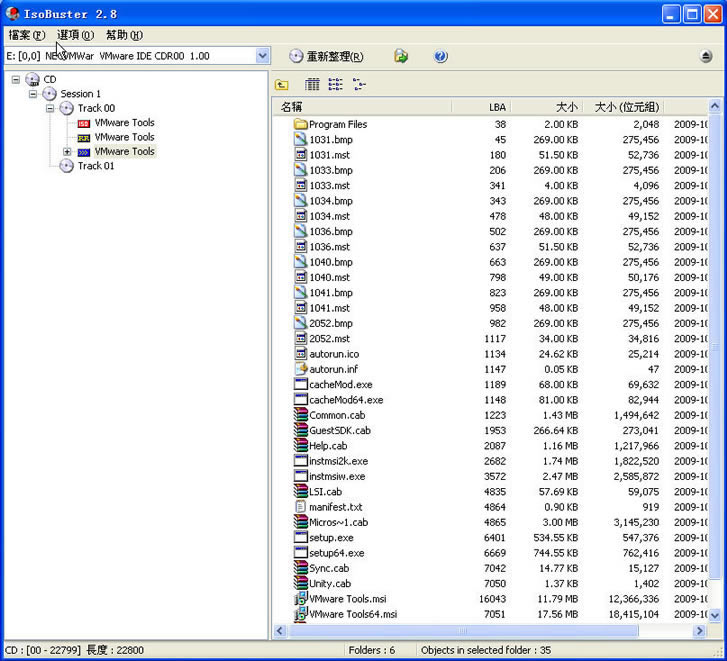Select the Micros~1.cab file name
This screenshot has width=727, height=661.
(x=338, y=522)
